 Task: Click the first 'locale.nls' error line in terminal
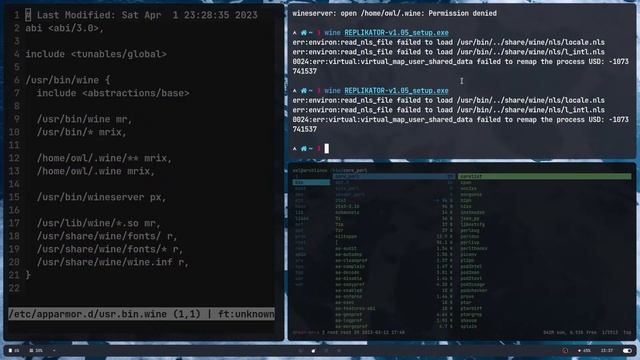449,42
